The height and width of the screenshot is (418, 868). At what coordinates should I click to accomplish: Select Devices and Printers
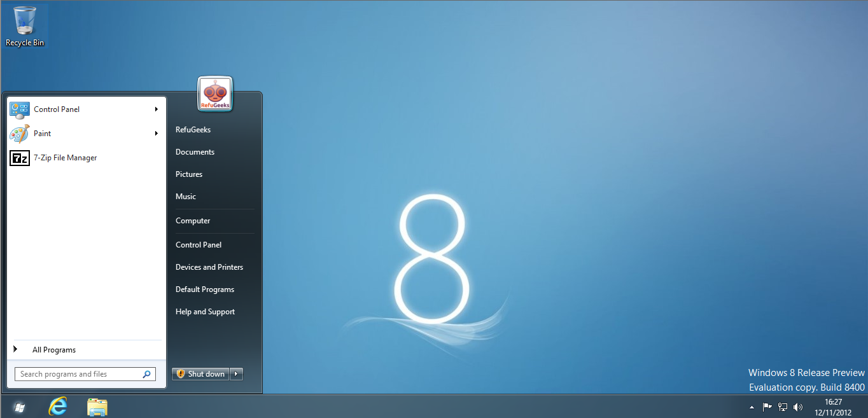(209, 267)
